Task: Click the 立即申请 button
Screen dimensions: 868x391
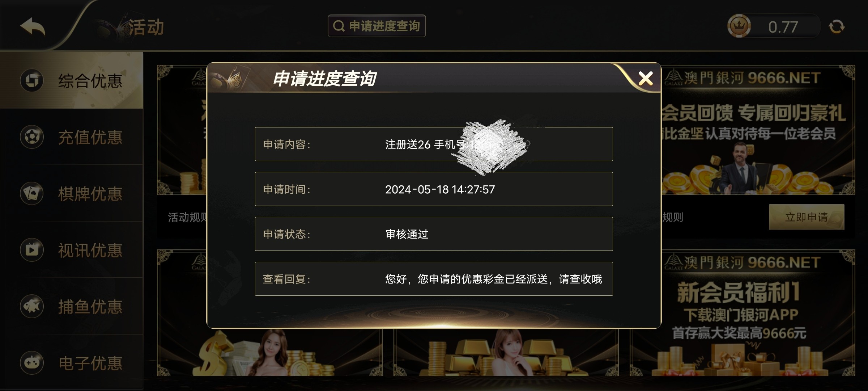Action: [x=807, y=217]
